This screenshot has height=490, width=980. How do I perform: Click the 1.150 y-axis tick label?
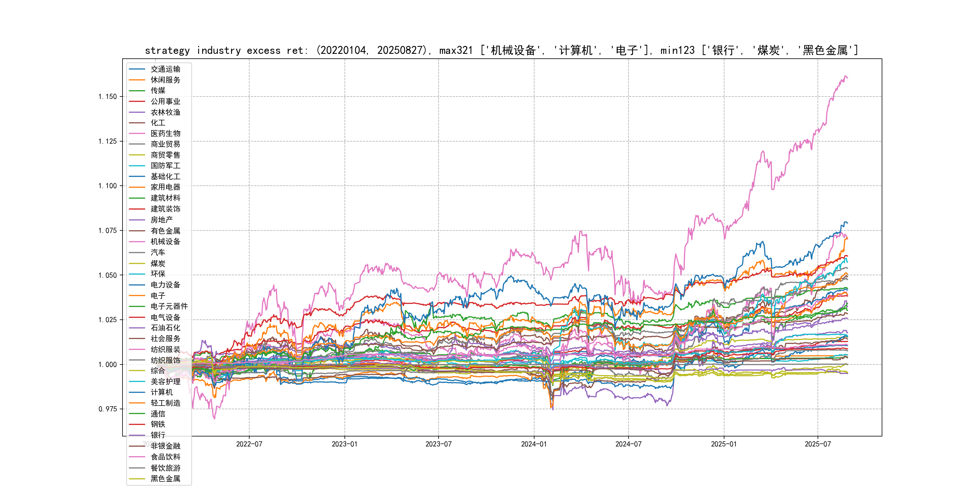click(107, 96)
